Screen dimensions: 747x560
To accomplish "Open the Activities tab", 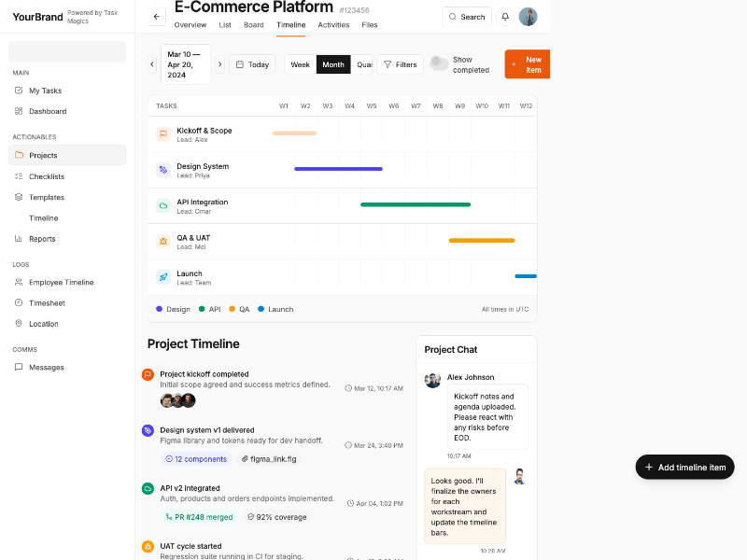I will (x=333, y=25).
